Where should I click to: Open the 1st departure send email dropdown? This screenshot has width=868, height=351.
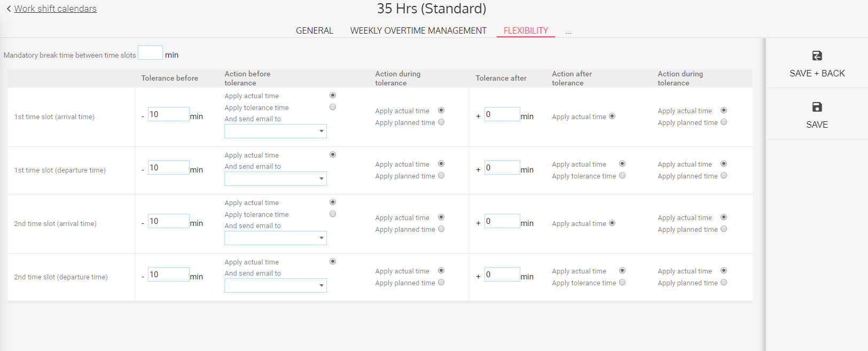(275, 179)
